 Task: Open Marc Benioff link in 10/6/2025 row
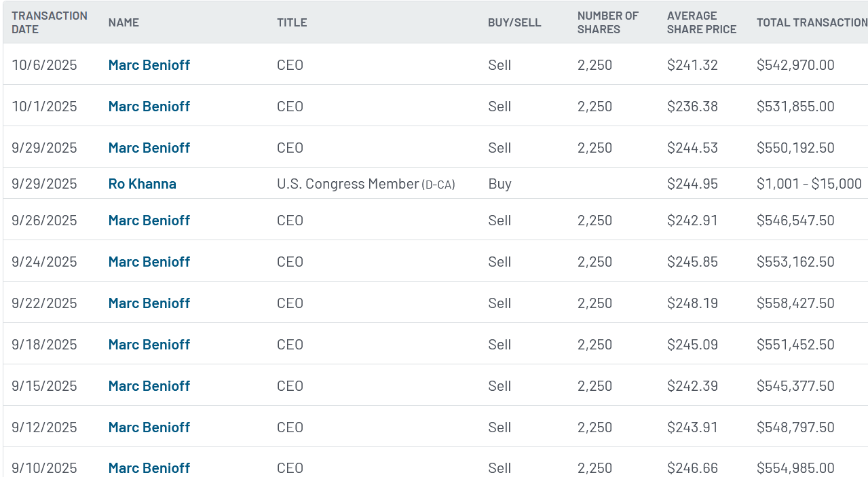[149, 65]
